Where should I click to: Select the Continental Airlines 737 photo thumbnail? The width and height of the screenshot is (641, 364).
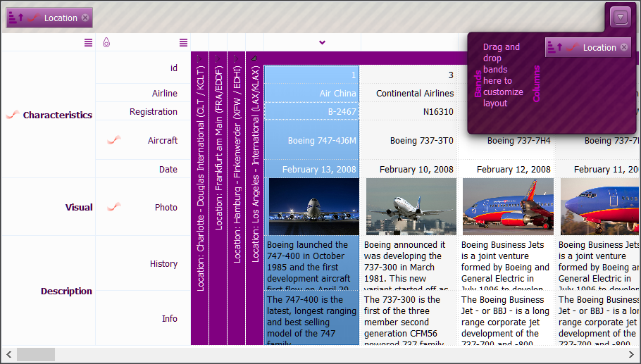(409, 207)
